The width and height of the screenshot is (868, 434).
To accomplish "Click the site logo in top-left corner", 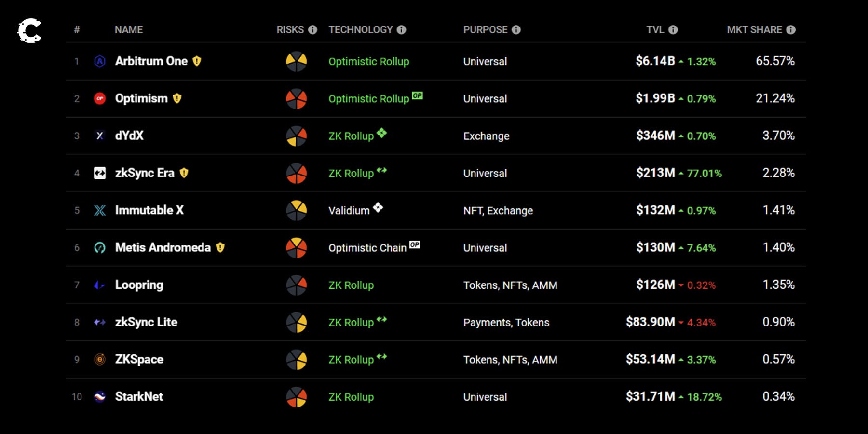I will tap(29, 31).
